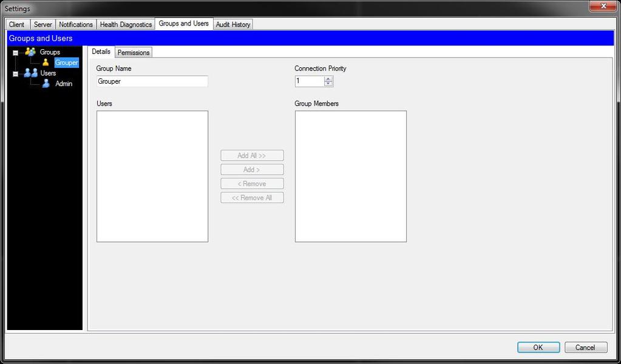Switch to the Permissions sub-tab

134,53
